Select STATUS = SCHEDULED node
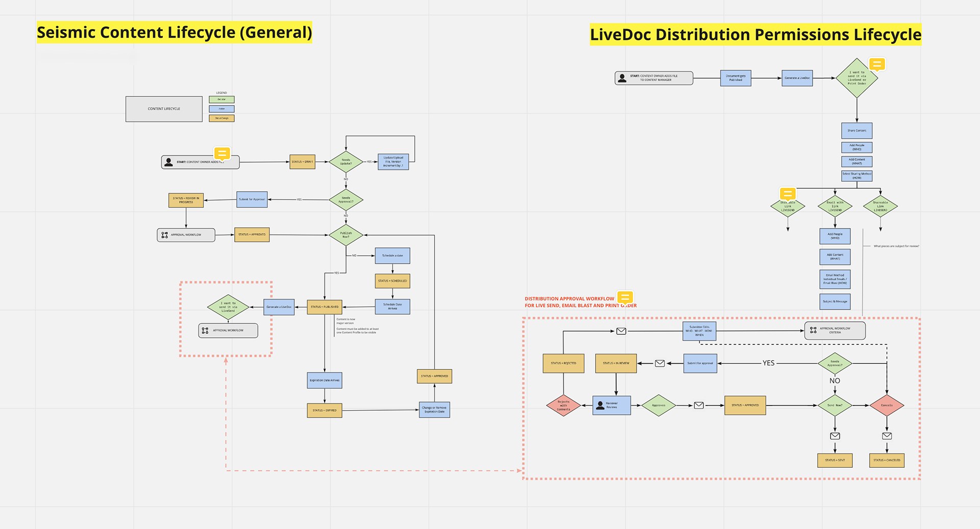The image size is (980, 529). [393, 281]
